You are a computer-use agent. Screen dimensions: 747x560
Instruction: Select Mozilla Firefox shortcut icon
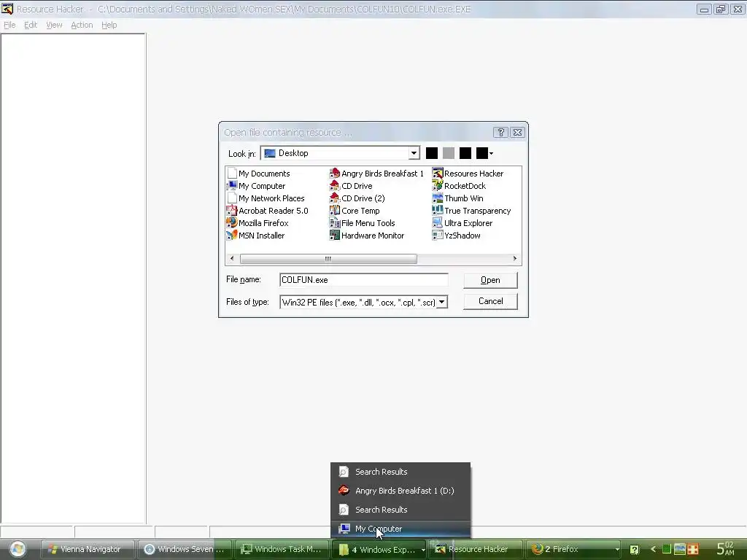coord(232,223)
